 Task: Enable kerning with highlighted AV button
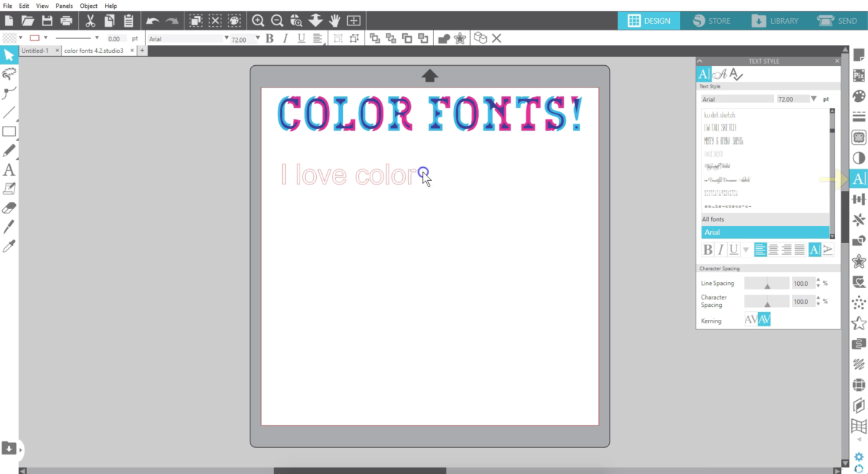pos(765,320)
